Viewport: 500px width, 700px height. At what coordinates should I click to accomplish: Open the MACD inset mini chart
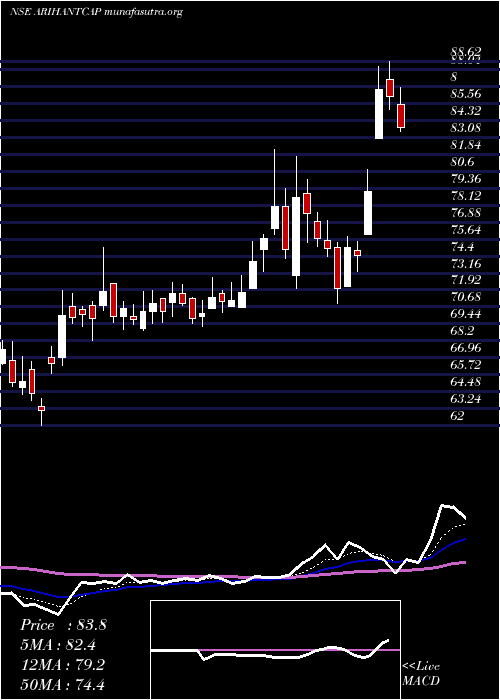click(275, 650)
